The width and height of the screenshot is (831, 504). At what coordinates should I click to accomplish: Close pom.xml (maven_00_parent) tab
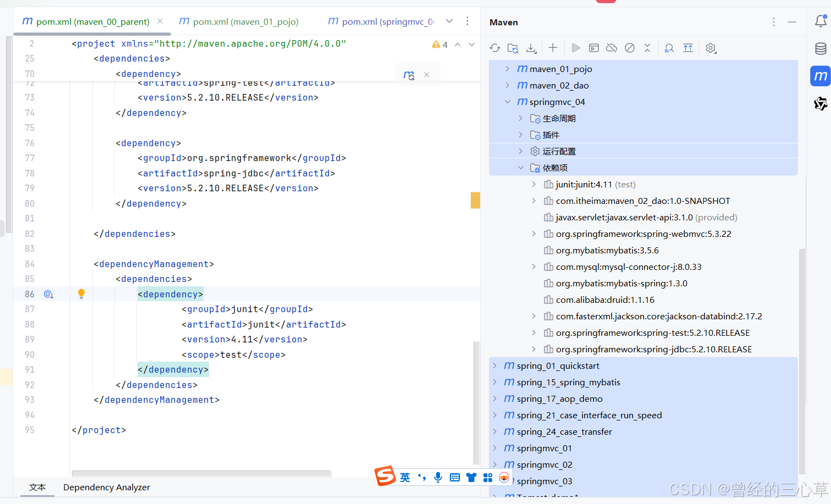click(160, 21)
